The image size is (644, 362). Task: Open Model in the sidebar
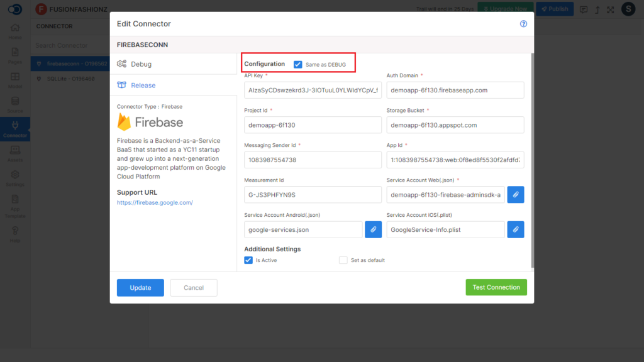click(15, 80)
